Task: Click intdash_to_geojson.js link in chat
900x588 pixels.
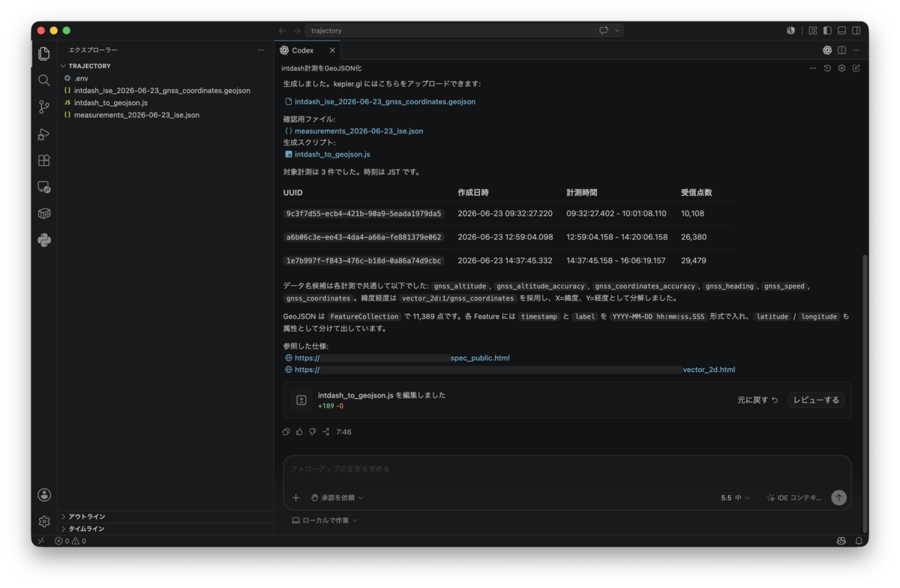Action: [332, 154]
